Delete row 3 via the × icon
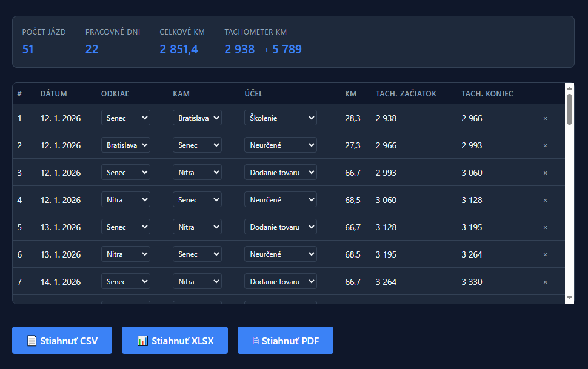The width and height of the screenshot is (588, 369). pyautogui.click(x=545, y=173)
